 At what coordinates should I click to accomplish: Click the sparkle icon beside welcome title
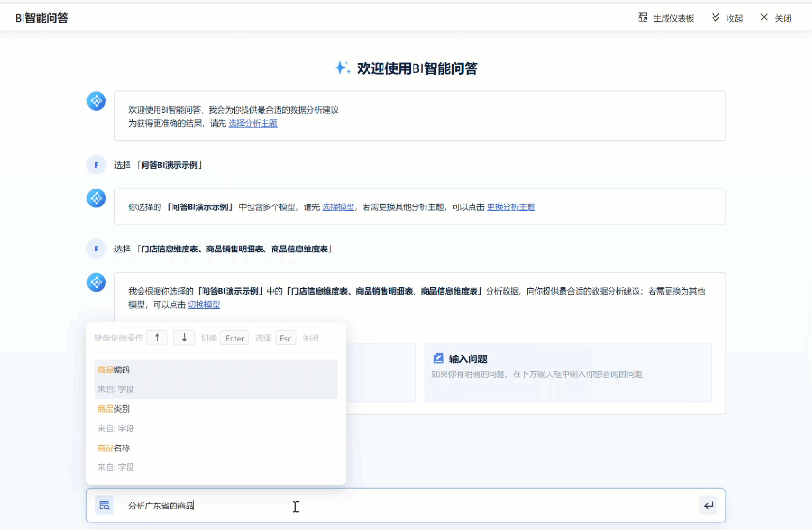click(x=342, y=68)
